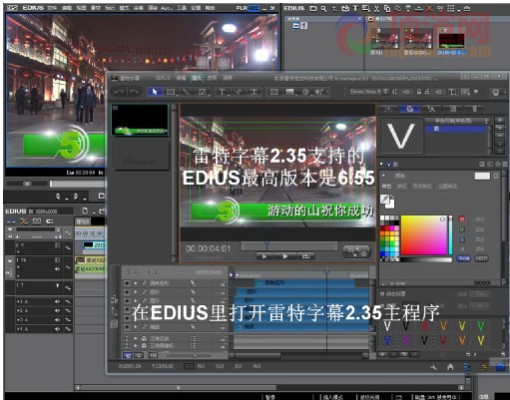Viewport: 510px width, 400px height.
Task: Select the third property panel tab with text icon
Action: 432,109
